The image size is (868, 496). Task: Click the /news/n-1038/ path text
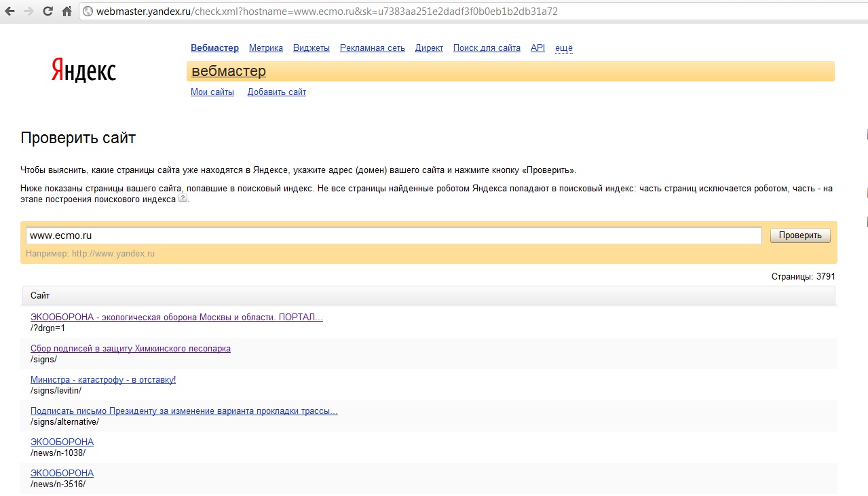click(58, 453)
